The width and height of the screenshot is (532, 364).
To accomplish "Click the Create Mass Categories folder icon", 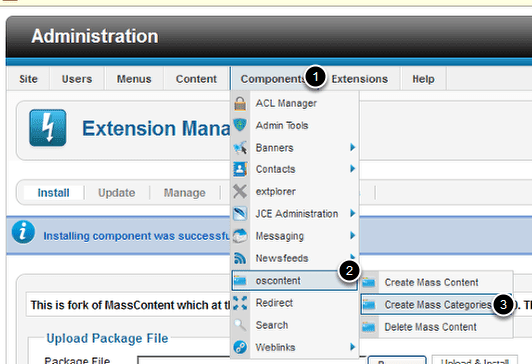I will click(x=369, y=305).
